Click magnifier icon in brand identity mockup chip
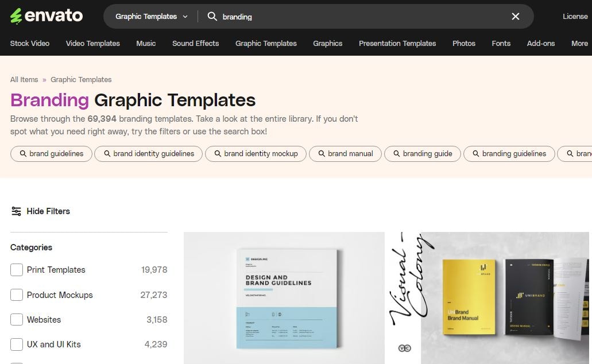This screenshot has height=364, width=592. coord(218,154)
